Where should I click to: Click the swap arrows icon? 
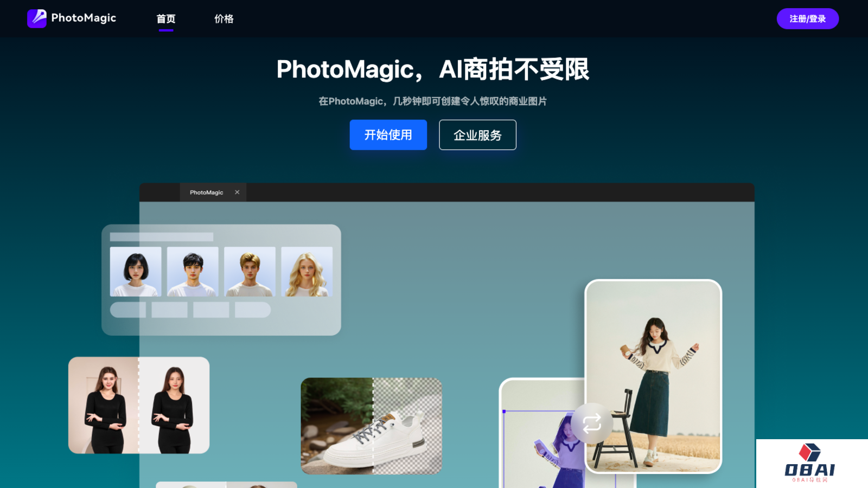click(x=592, y=423)
